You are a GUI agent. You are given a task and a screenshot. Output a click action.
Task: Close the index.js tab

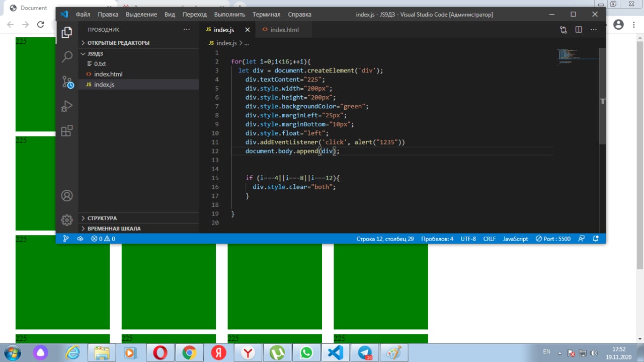pos(247,30)
